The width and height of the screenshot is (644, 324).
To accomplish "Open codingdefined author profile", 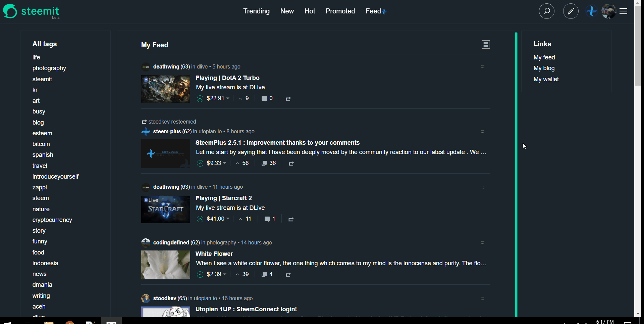I will point(171,242).
